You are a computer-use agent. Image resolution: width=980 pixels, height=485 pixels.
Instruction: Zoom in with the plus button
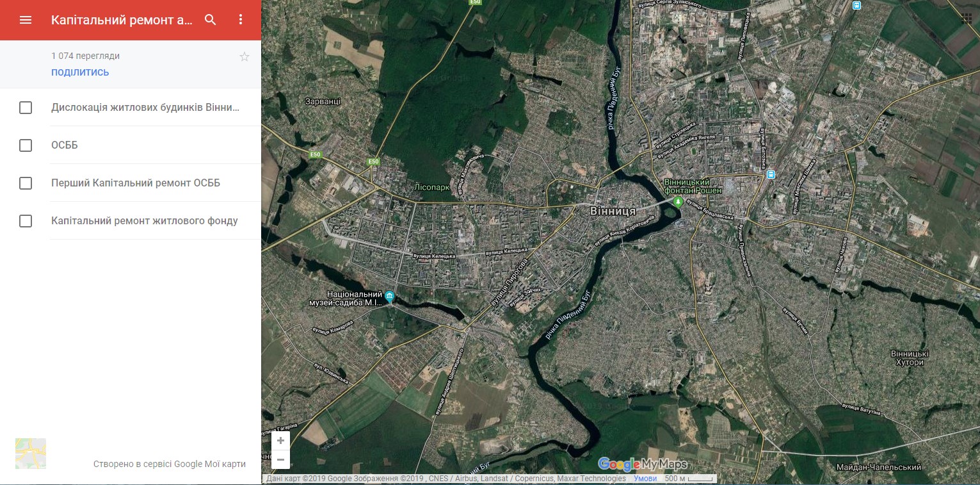click(280, 441)
